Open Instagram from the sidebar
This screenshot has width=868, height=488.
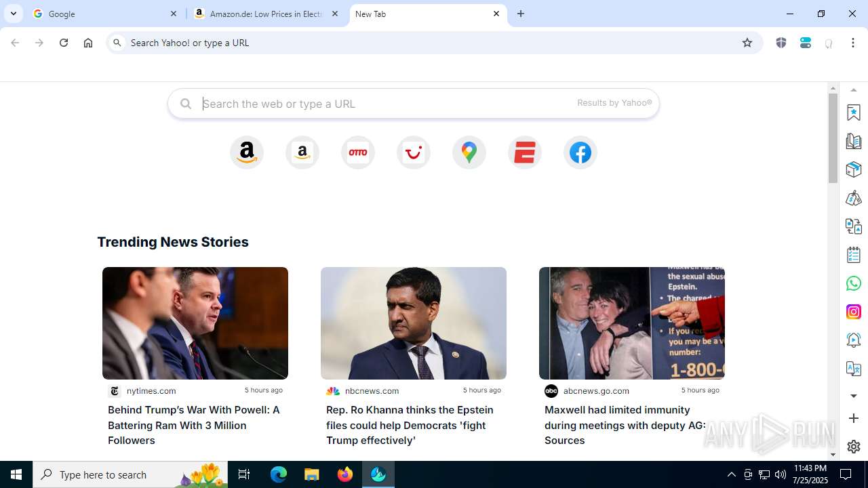coord(854,312)
